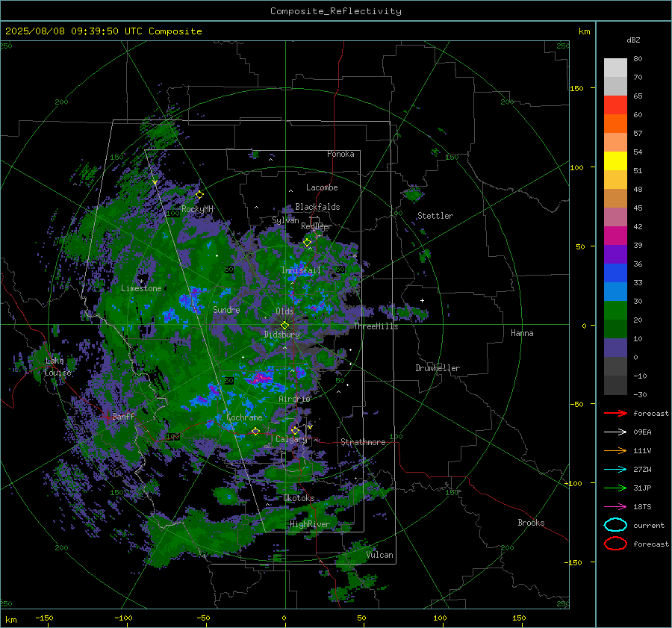Click the green 31JP arrow icon

click(x=615, y=488)
